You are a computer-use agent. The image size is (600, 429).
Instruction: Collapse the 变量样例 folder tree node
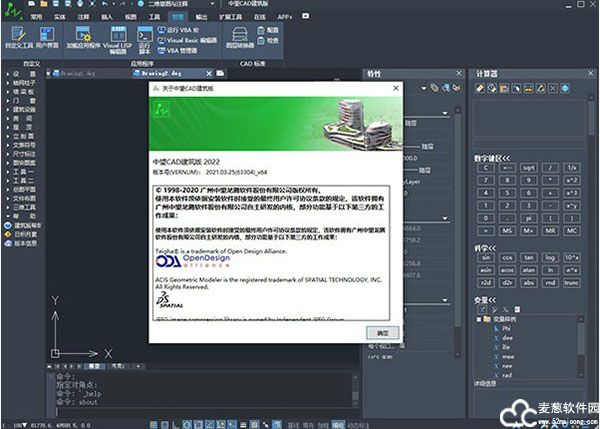click(x=479, y=319)
